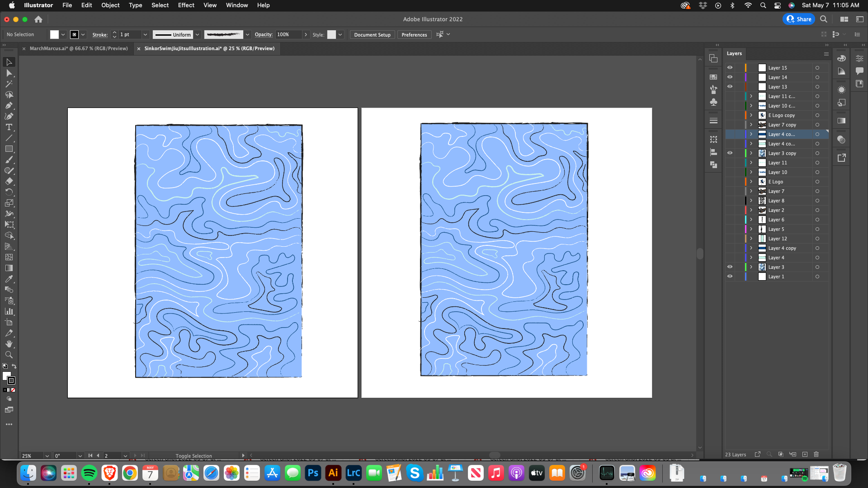
Task: Expand the E Logo copy layer
Action: point(751,115)
